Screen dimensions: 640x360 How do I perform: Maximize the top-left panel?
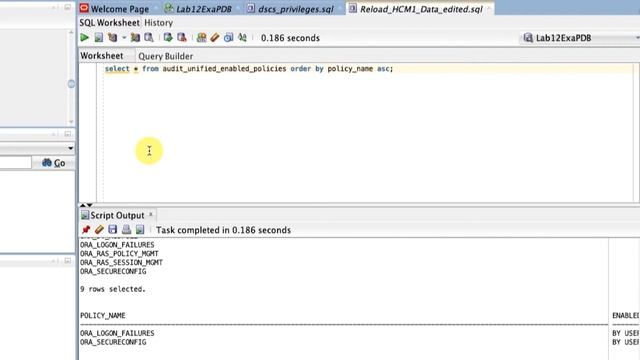pos(68,7)
